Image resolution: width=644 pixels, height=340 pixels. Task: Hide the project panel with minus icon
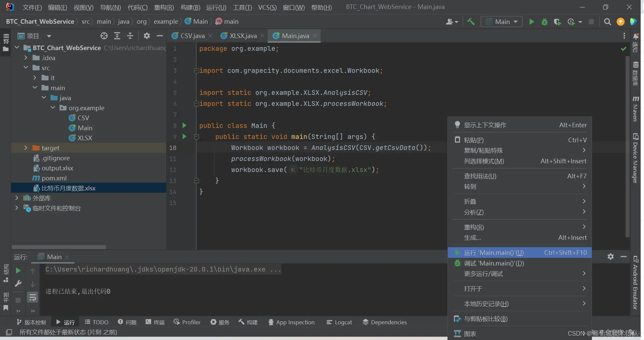coord(160,36)
